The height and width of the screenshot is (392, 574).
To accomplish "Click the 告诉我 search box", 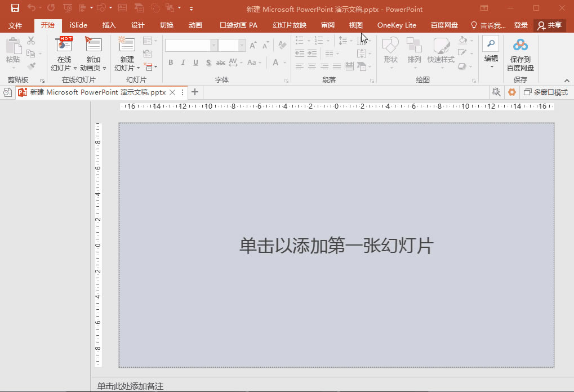I will click(x=488, y=25).
